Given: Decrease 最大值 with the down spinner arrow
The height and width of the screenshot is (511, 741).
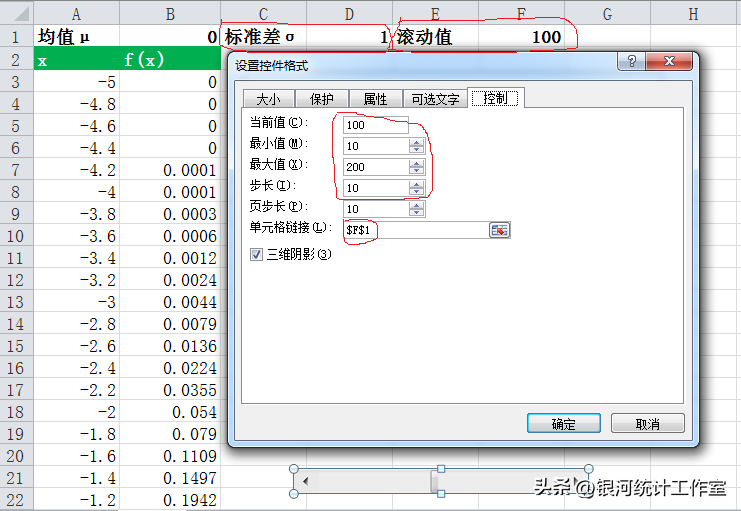Looking at the screenshot, I should (416, 170).
